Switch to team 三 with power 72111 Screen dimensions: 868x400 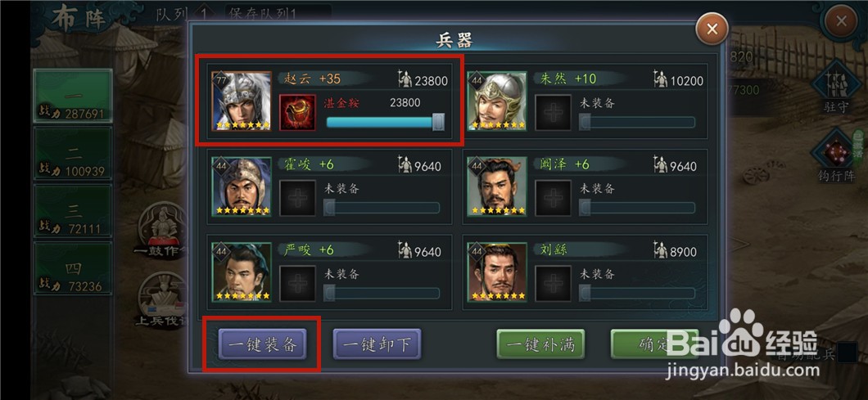point(73,211)
